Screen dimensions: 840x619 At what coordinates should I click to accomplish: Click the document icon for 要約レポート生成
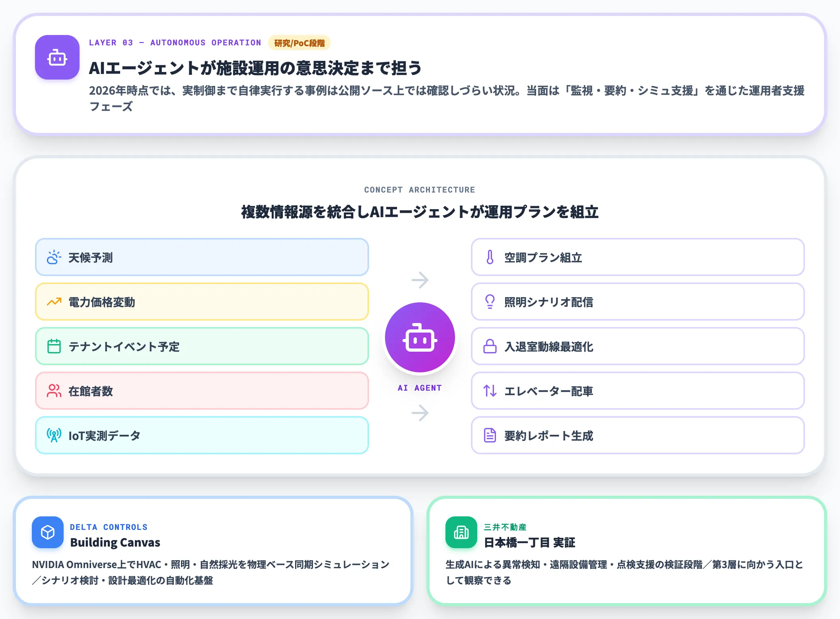pos(490,436)
